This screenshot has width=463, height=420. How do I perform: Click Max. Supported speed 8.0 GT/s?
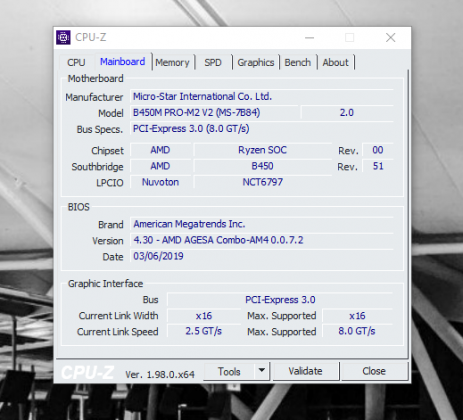click(357, 331)
